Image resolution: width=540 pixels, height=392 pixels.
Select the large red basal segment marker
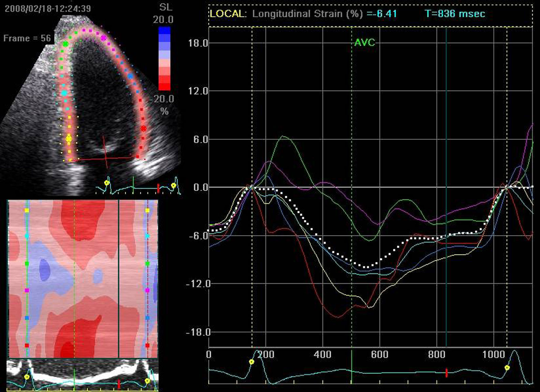point(144,129)
